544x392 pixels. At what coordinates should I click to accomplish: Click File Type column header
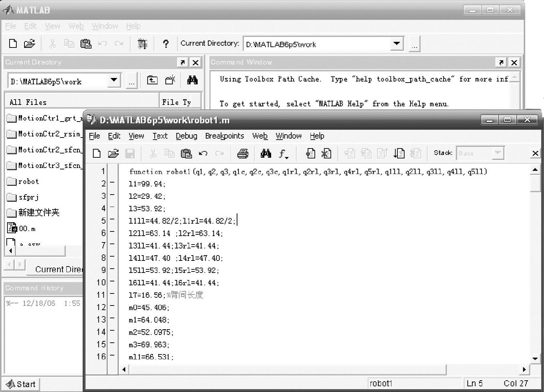tap(180, 102)
